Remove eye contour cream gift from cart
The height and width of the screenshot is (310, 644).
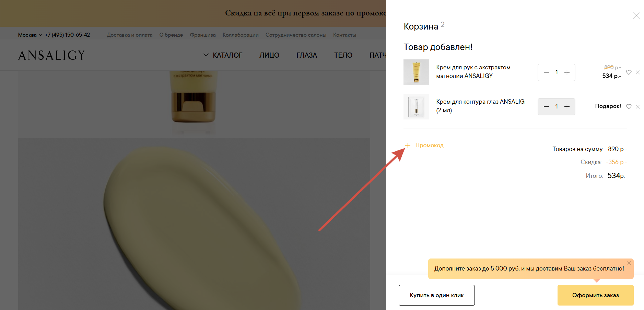click(638, 107)
